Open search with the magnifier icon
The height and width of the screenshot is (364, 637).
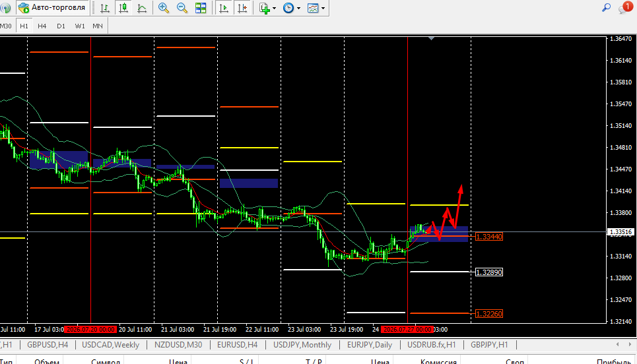pyautogui.click(x=606, y=7)
